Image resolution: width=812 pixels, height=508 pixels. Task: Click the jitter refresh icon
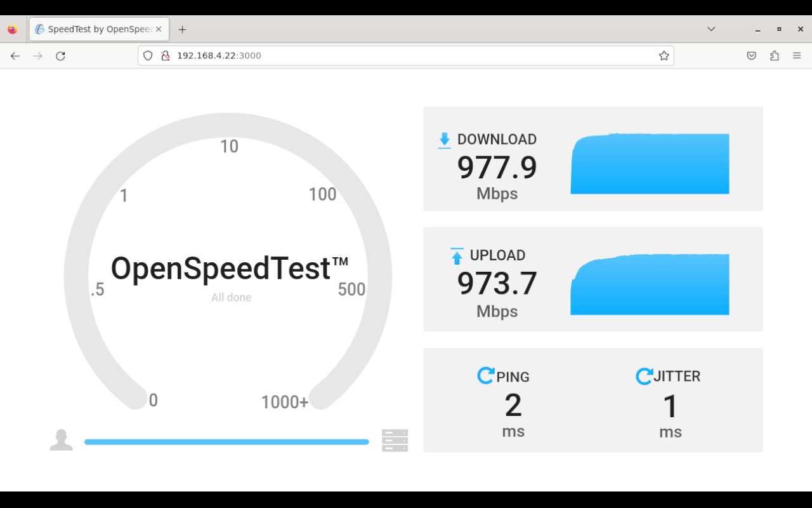(644, 376)
